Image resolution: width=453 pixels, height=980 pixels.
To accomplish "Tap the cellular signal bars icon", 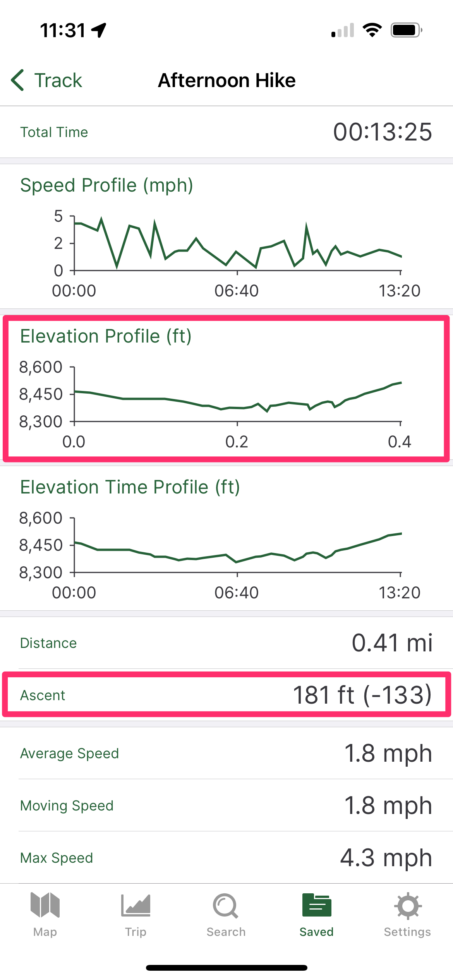I will click(343, 30).
